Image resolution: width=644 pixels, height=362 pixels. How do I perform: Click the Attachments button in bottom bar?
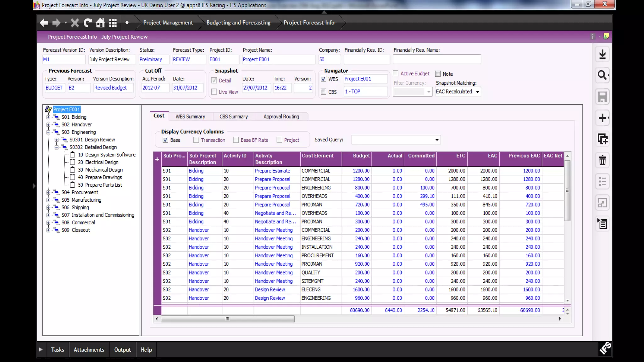click(89, 349)
